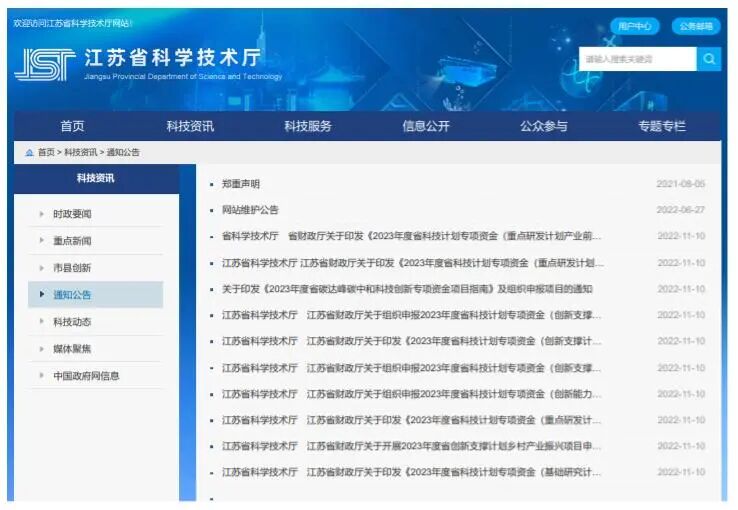The width and height of the screenshot is (738, 510).
Task: Open 公众参与 navigation menu
Action: coord(544,126)
